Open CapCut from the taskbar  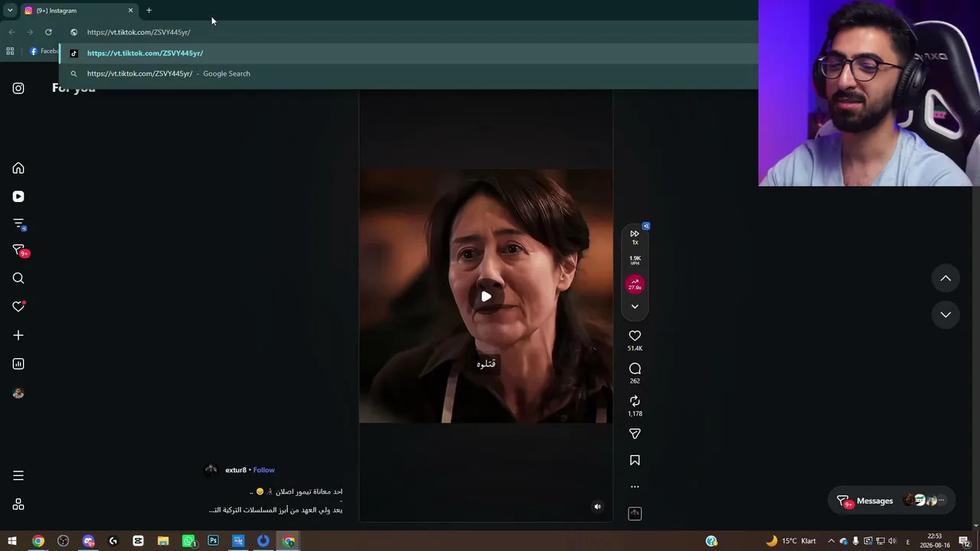(x=138, y=541)
